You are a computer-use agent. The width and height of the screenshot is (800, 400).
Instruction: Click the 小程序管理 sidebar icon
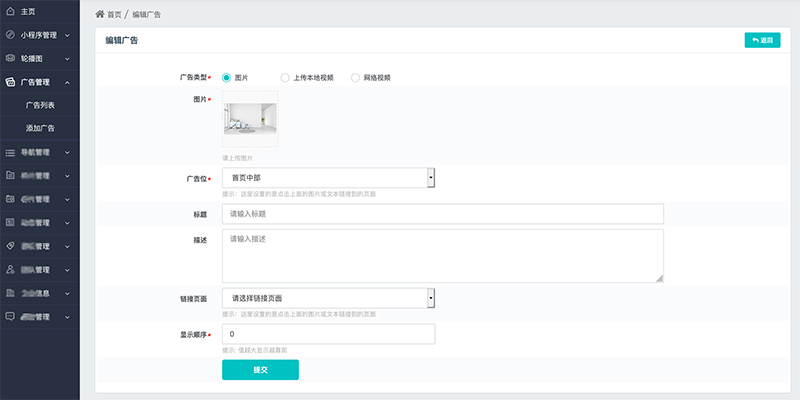click(x=10, y=35)
